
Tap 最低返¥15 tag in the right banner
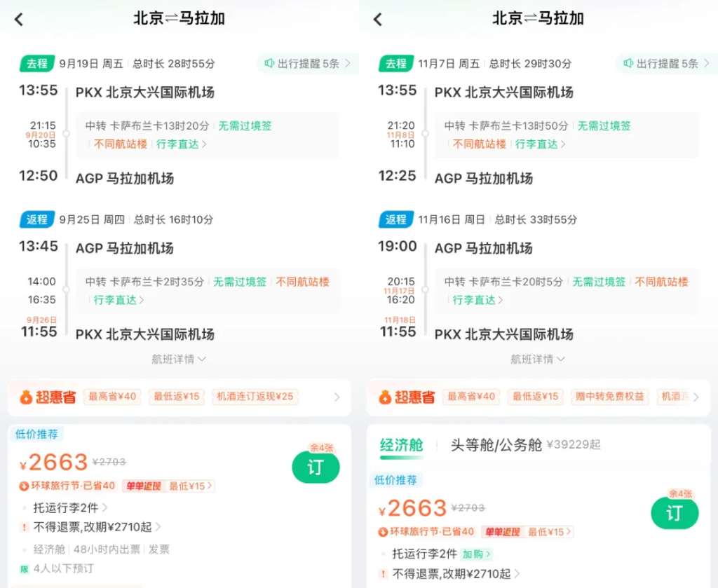pos(535,397)
